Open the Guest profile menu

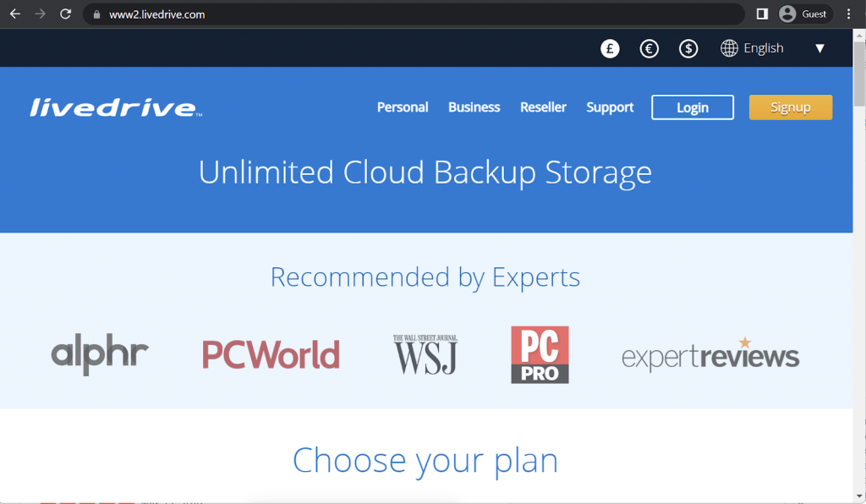pyautogui.click(x=804, y=14)
